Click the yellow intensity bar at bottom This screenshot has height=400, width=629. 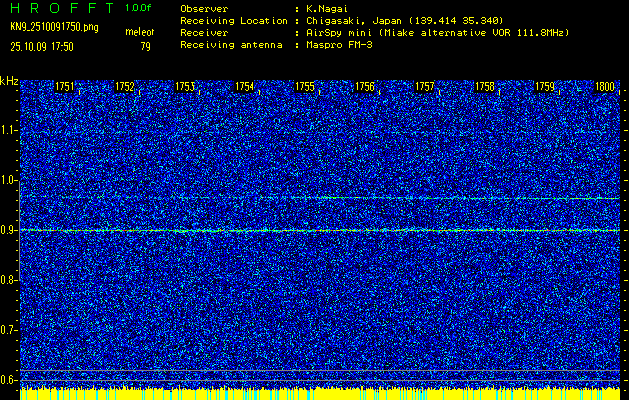pyautogui.click(x=320, y=394)
